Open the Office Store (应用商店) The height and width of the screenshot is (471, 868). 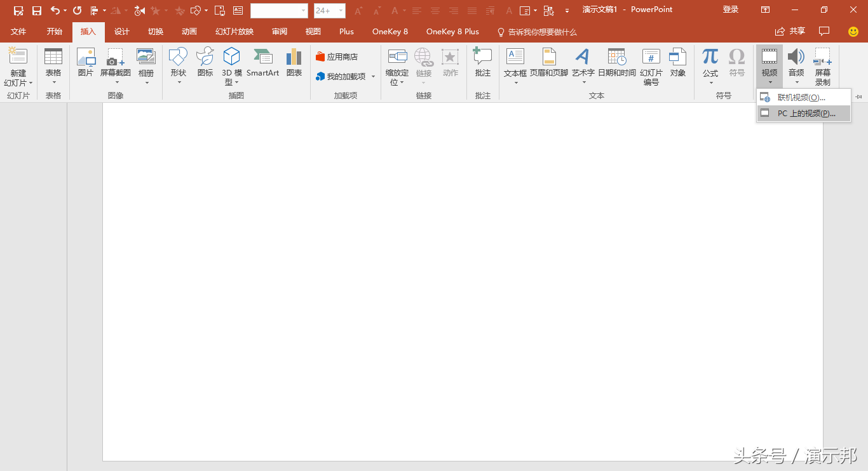[337, 57]
